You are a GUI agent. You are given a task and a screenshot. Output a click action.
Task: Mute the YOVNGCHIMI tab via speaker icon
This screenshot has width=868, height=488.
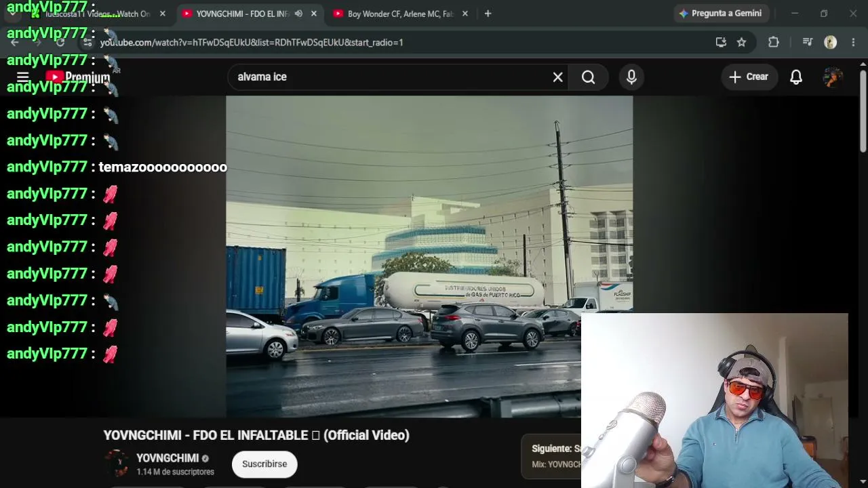(x=298, y=14)
